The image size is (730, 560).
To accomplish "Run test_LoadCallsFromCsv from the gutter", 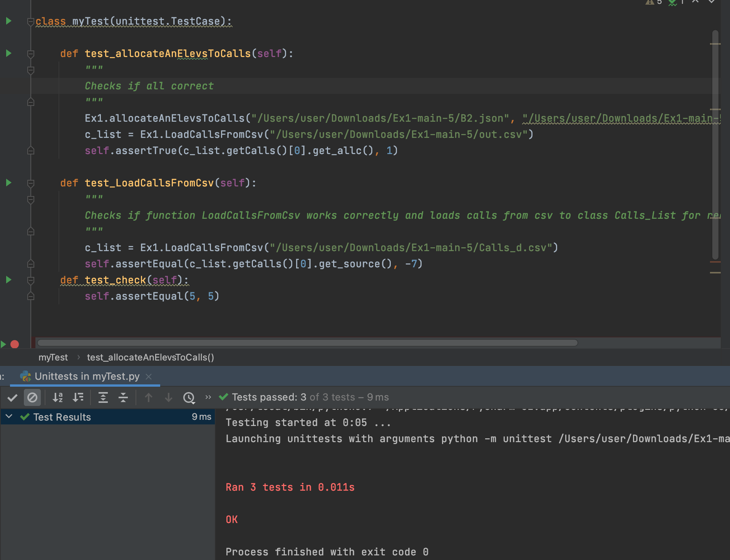I will pyautogui.click(x=8, y=183).
